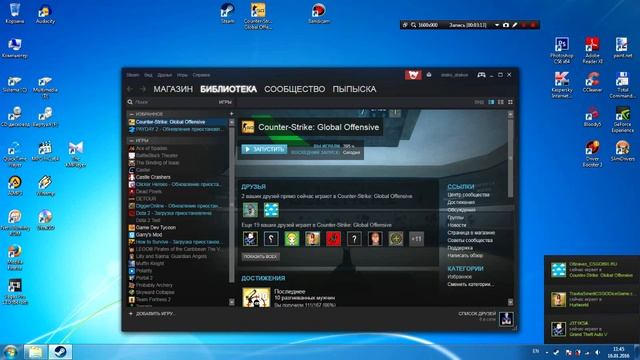The height and width of the screenshot is (360, 640).
Task: Click the red friend avatar thumbnail
Action: click(x=333, y=239)
